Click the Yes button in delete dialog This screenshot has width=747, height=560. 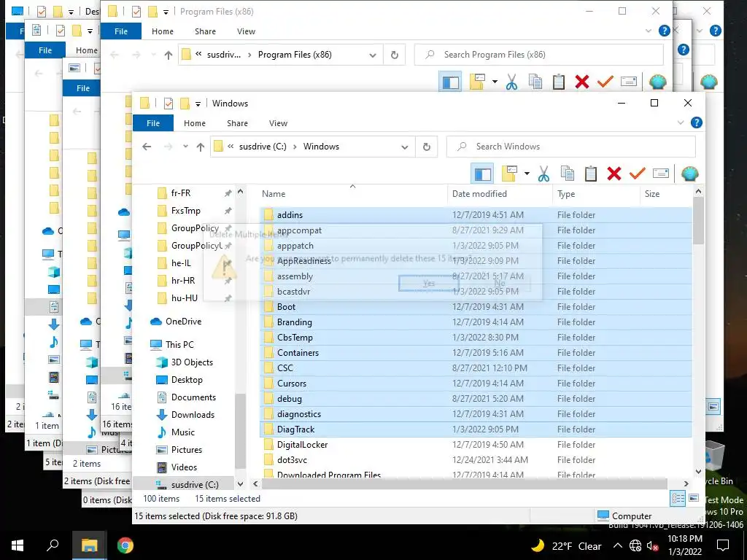pyautogui.click(x=428, y=284)
